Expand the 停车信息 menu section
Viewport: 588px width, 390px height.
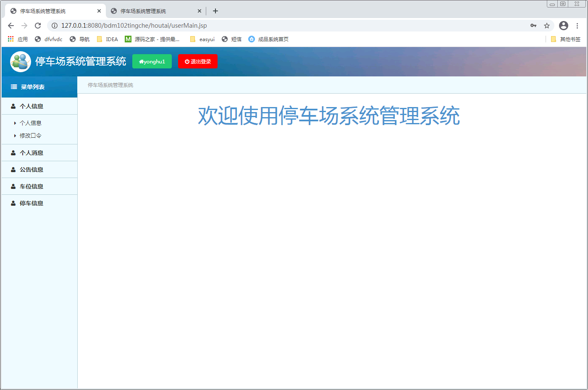(39, 203)
